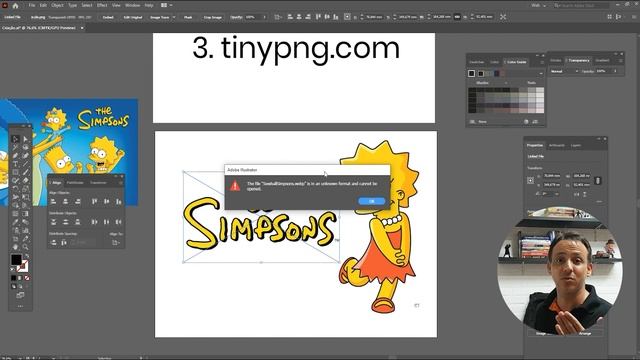The width and height of the screenshot is (640, 360).
Task: Open the Help menu
Action: click(x=149, y=5)
